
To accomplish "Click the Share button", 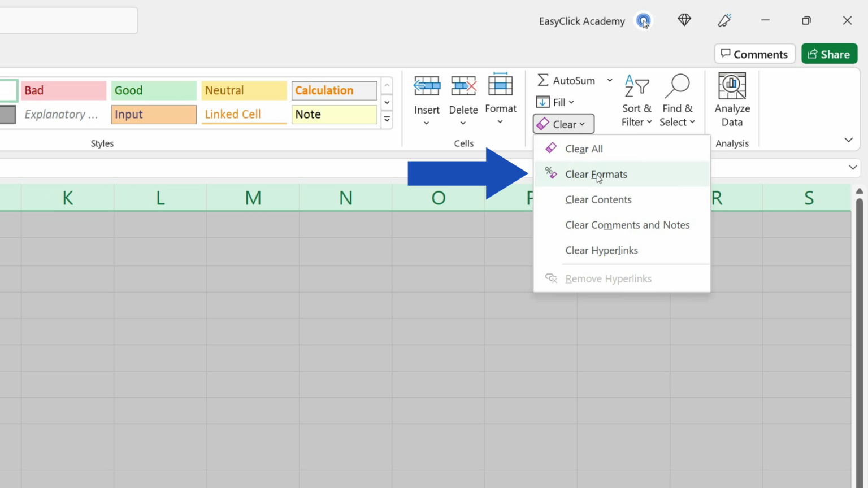I will click(829, 54).
